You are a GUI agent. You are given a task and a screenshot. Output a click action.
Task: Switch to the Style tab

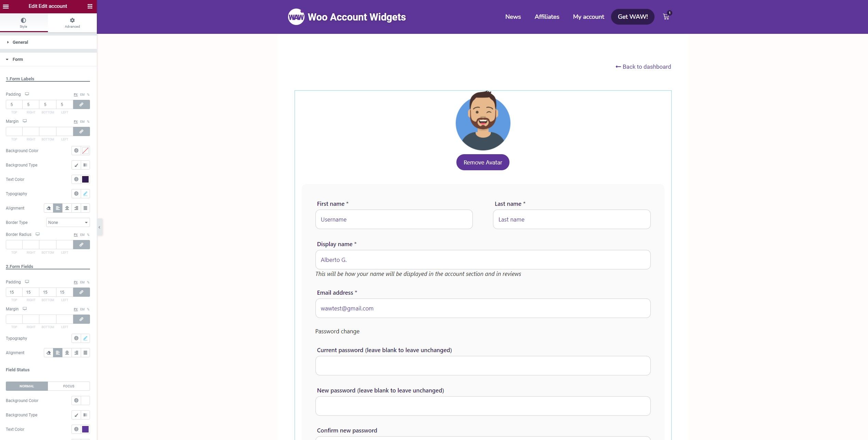pyautogui.click(x=24, y=23)
